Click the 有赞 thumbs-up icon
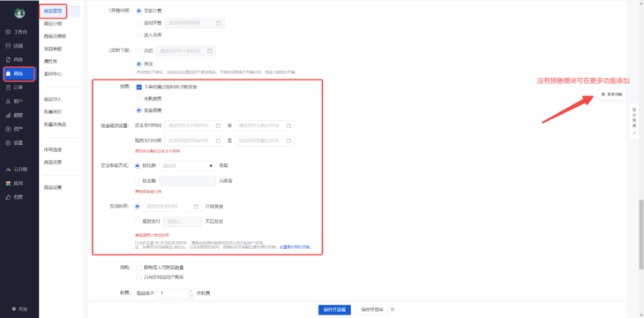 tap(8, 197)
